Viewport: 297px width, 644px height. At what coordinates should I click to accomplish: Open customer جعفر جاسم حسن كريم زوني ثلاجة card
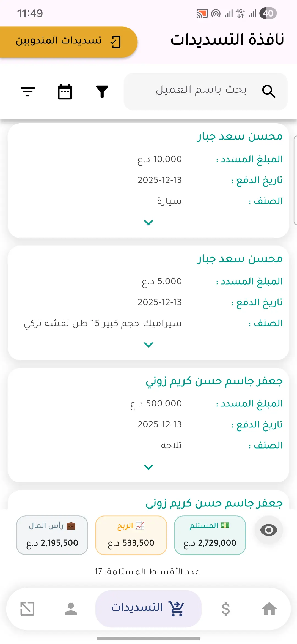tap(214, 381)
